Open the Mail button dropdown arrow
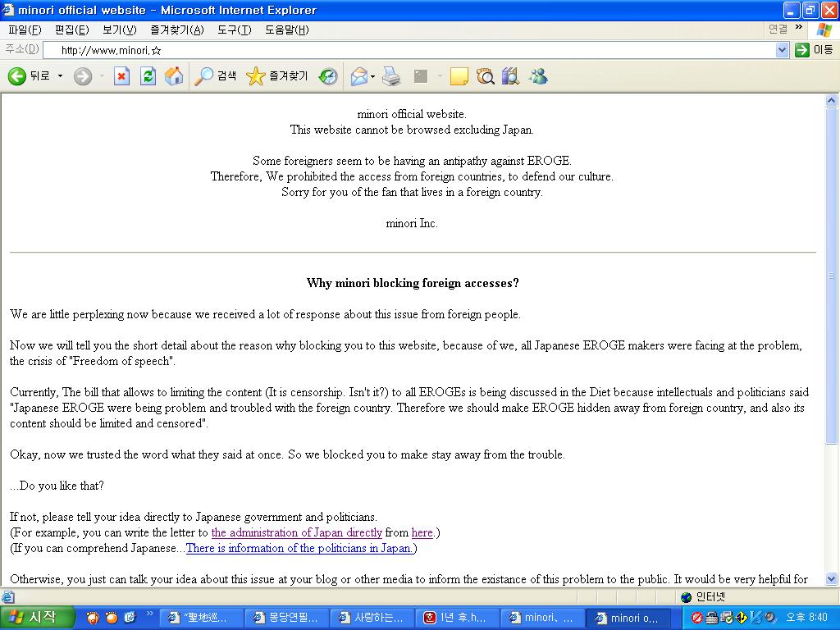The width and height of the screenshot is (840, 630). tap(372, 76)
